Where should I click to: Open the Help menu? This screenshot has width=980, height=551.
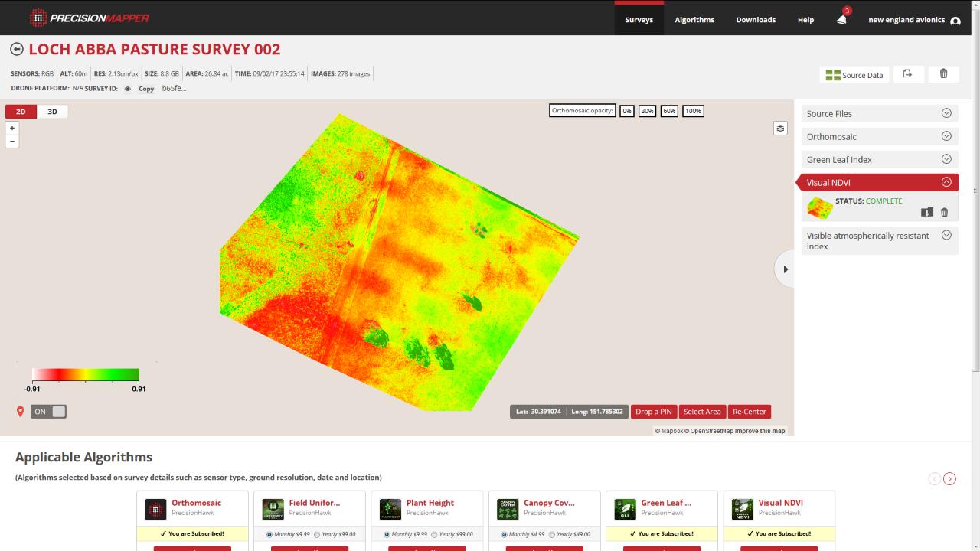pos(805,20)
